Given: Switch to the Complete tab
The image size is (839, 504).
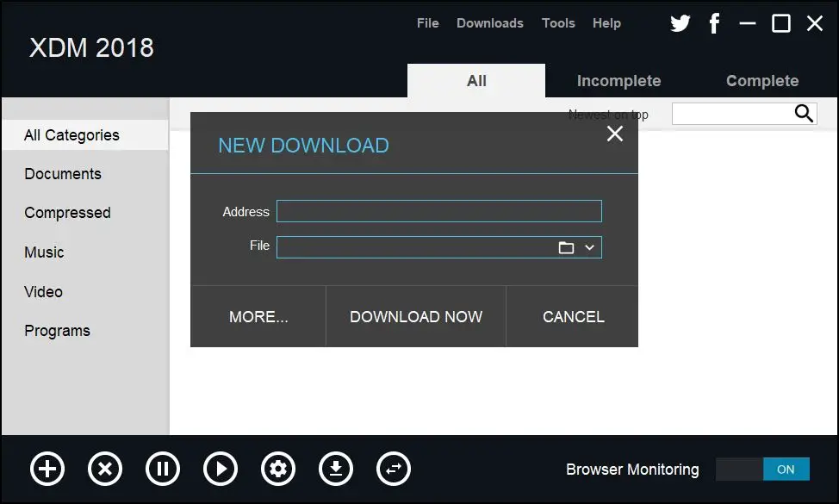Looking at the screenshot, I should pos(762,81).
